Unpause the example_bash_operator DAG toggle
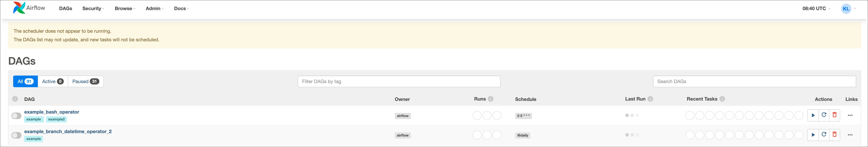 pos(17,116)
